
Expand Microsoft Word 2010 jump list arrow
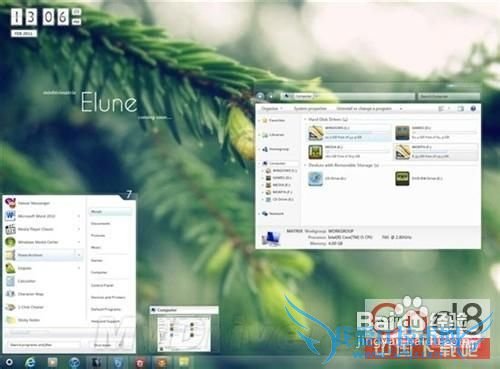[x=79, y=216]
